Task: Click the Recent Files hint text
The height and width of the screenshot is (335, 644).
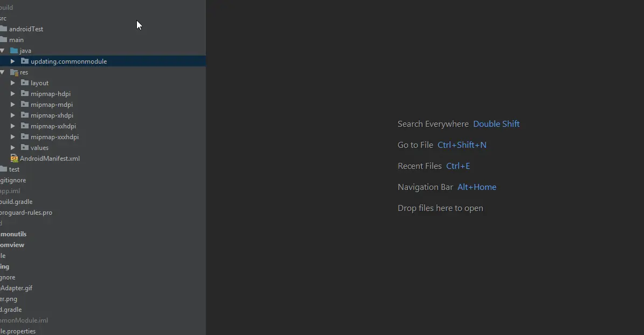Action: pos(419,166)
